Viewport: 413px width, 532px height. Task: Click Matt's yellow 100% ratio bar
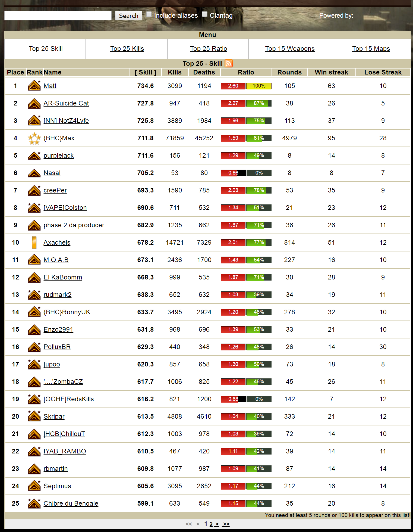259,86
